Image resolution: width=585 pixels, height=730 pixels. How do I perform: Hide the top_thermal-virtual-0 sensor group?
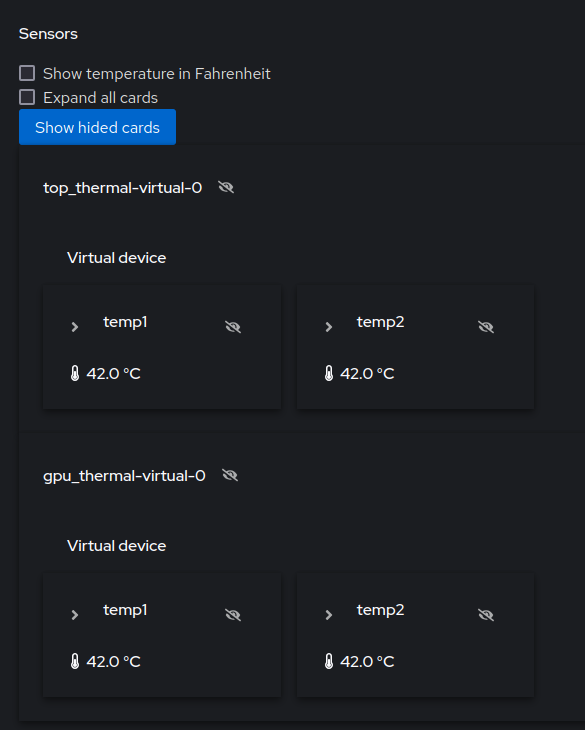click(226, 188)
